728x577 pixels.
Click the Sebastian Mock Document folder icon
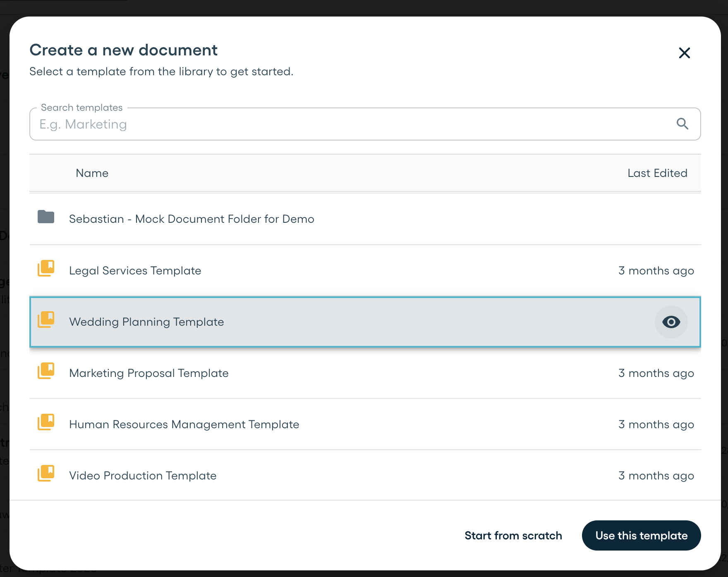point(46,217)
